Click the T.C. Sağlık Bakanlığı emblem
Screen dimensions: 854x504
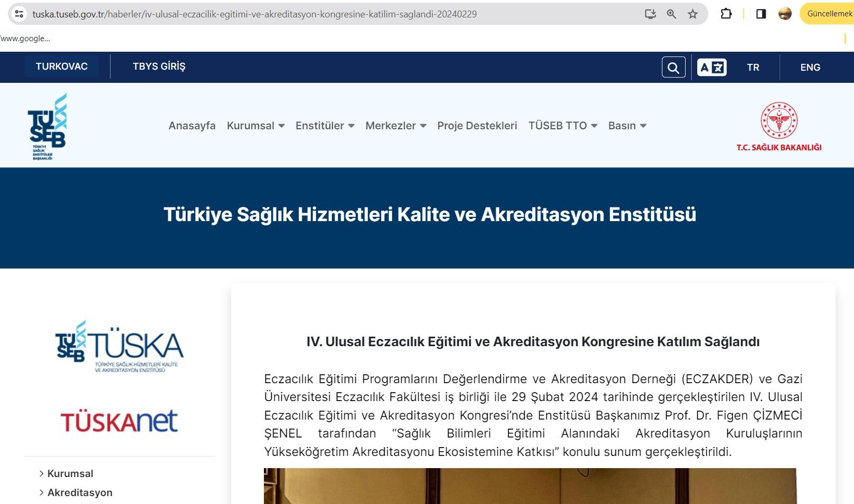click(x=779, y=127)
